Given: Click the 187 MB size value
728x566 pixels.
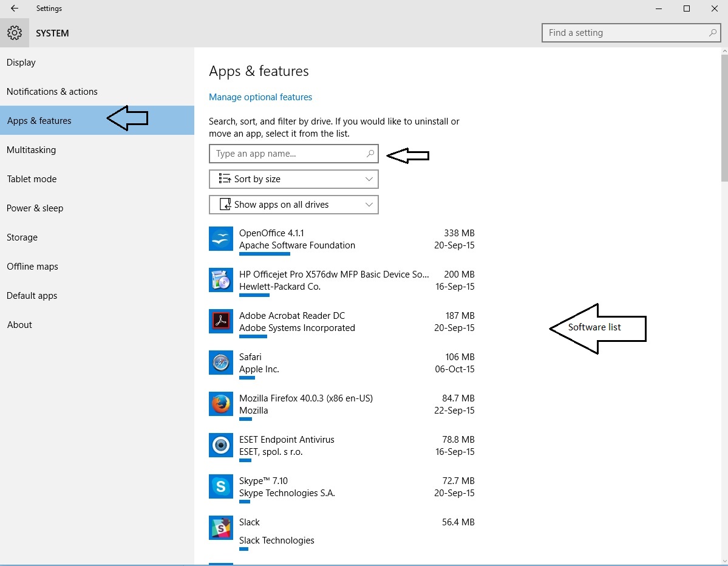Looking at the screenshot, I should coord(460,316).
